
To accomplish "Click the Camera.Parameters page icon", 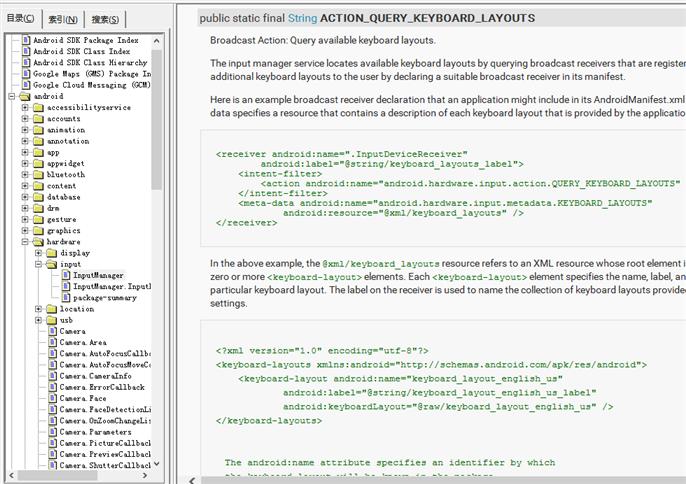I will (52, 432).
